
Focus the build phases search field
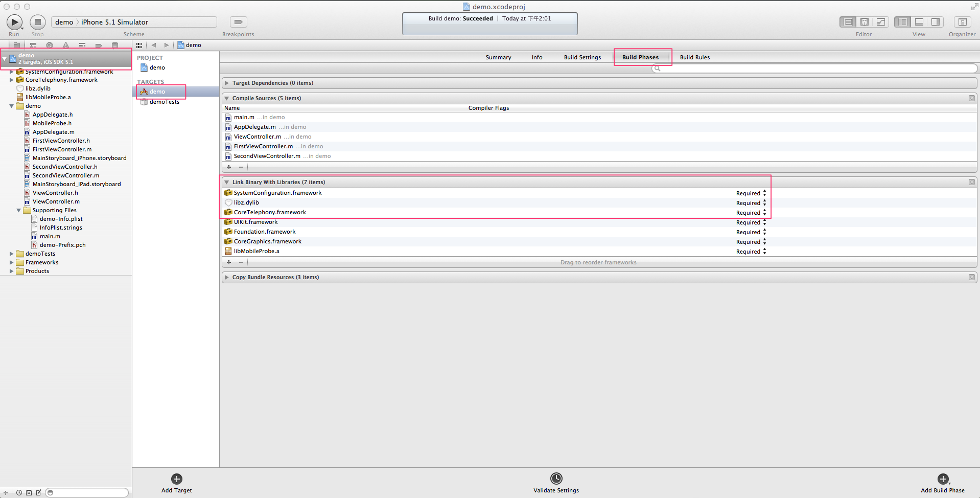(814, 69)
